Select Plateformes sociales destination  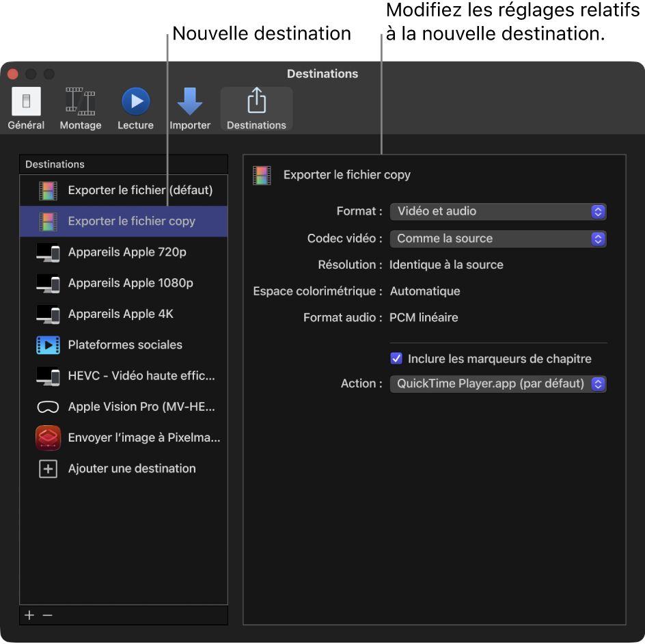(124, 345)
